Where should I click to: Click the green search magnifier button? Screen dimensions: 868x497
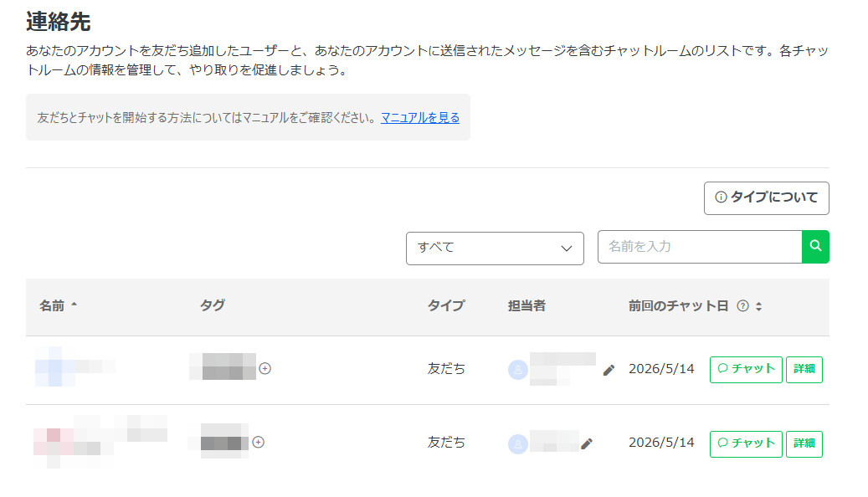coord(815,246)
